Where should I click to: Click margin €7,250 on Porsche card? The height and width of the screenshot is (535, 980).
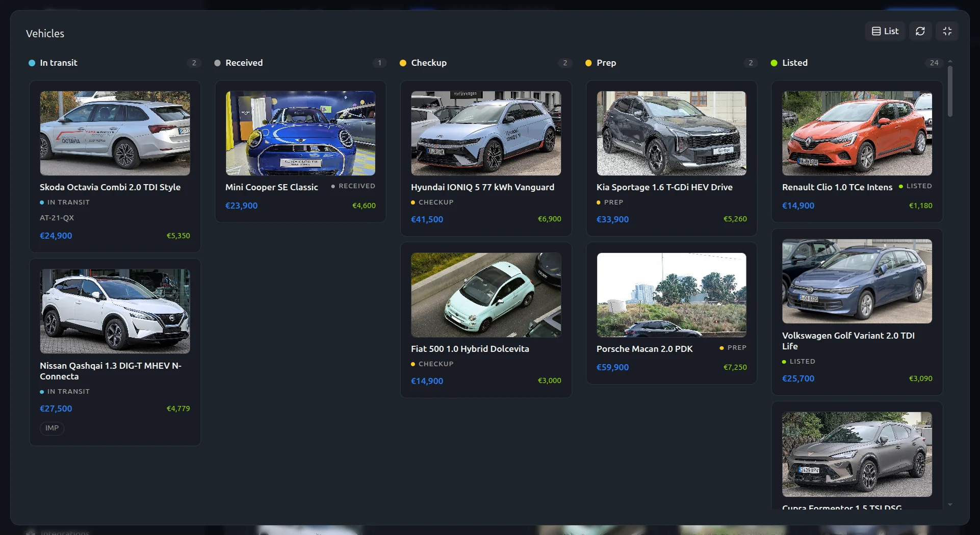click(x=735, y=367)
